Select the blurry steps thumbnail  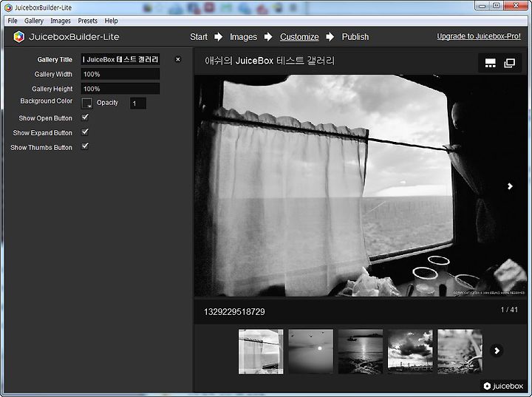click(x=460, y=351)
